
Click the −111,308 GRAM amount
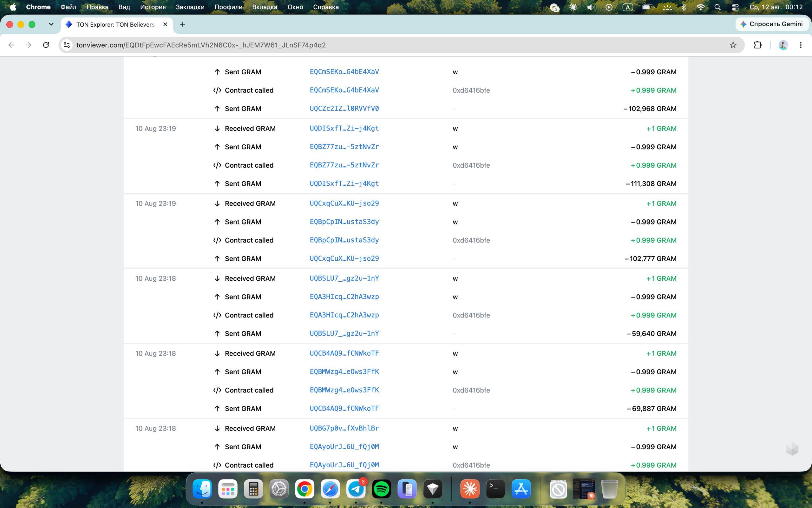(651, 184)
